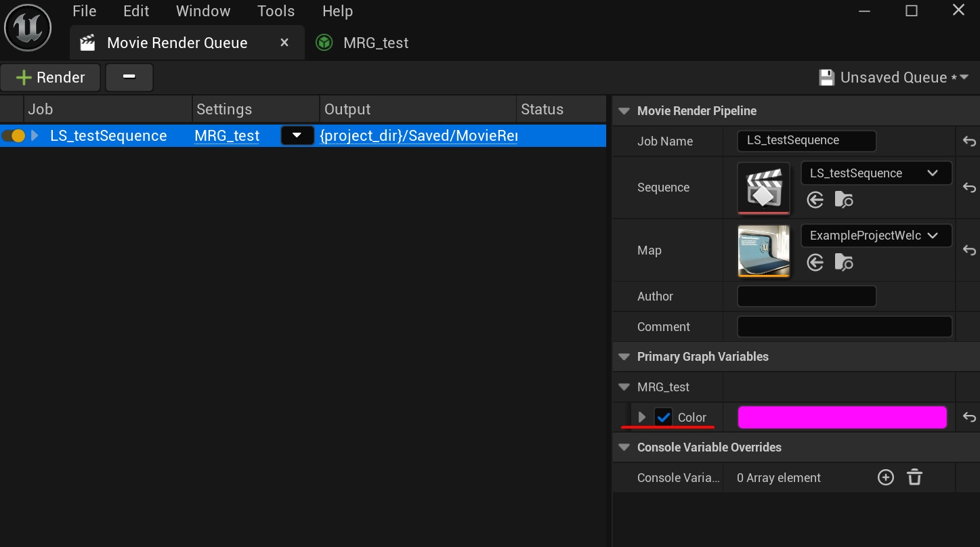
Task: Reset Job Name to default value
Action: pos(969,141)
